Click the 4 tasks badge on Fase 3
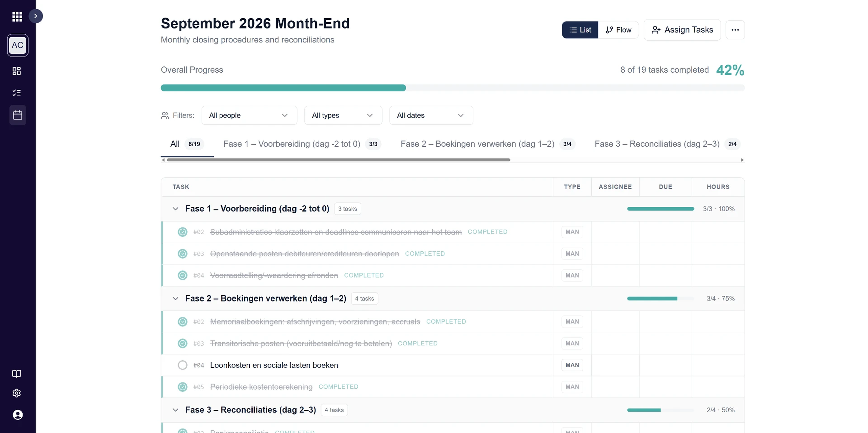The height and width of the screenshot is (433, 868). pyautogui.click(x=334, y=410)
